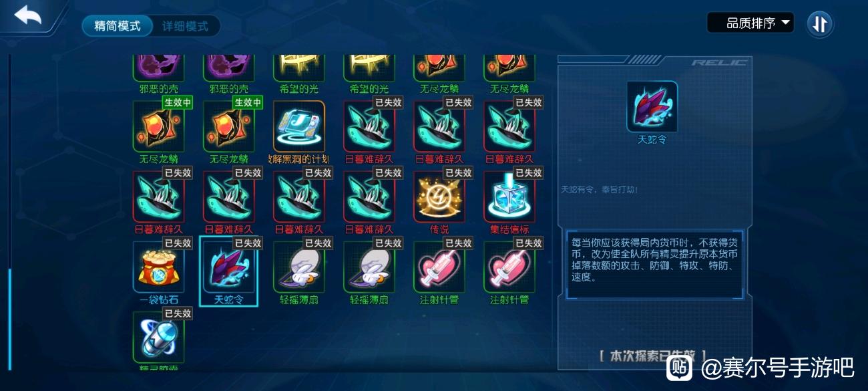Select the first 无尽龙鳞 relic marked 生效中

click(x=158, y=126)
